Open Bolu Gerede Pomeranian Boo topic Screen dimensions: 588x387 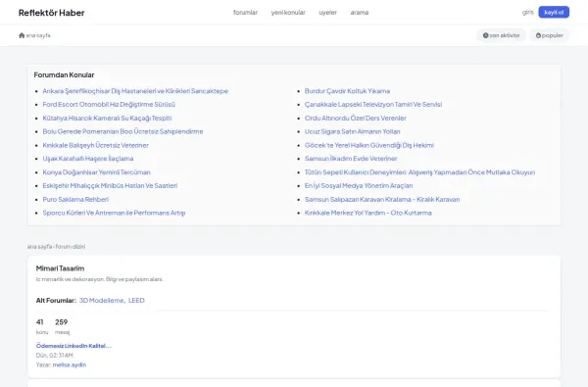click(x=122, y=131)
